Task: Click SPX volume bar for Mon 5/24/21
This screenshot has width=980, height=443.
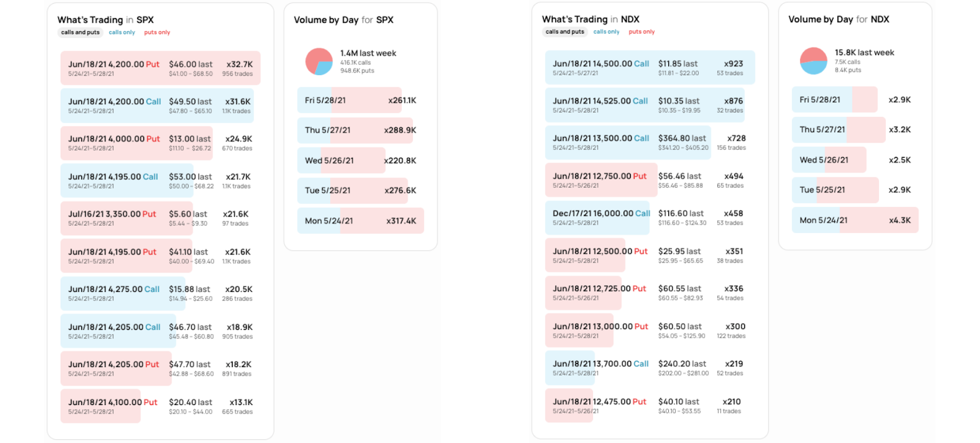Action: coord(360,221)
